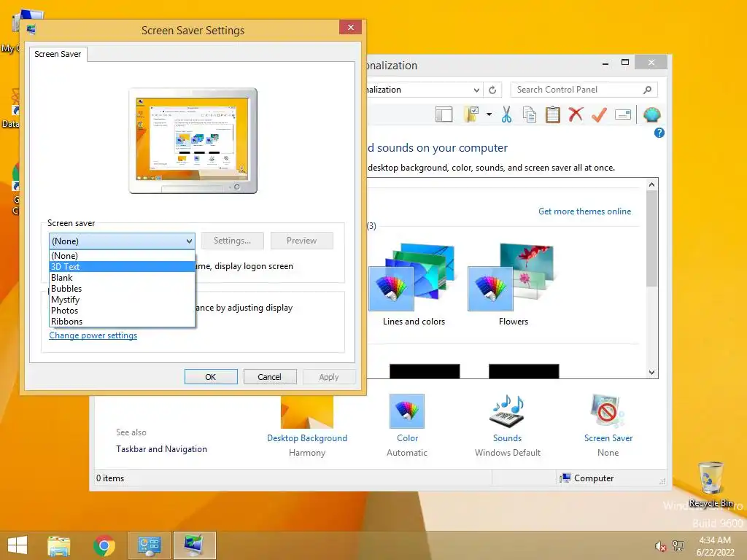Choose Mystify from the list
Viewport: 747px width, 560px height.
point(122,300)
